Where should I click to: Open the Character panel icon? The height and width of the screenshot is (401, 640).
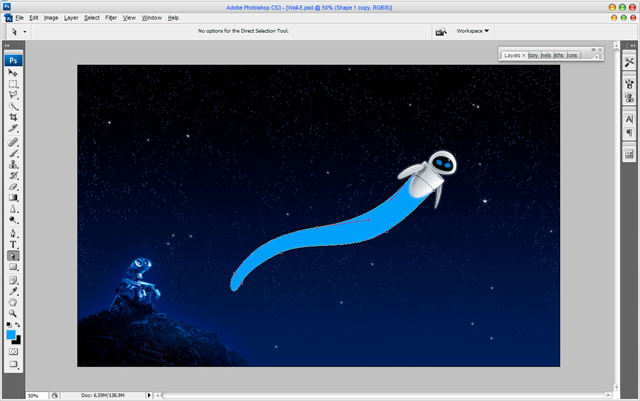(629, 119)
